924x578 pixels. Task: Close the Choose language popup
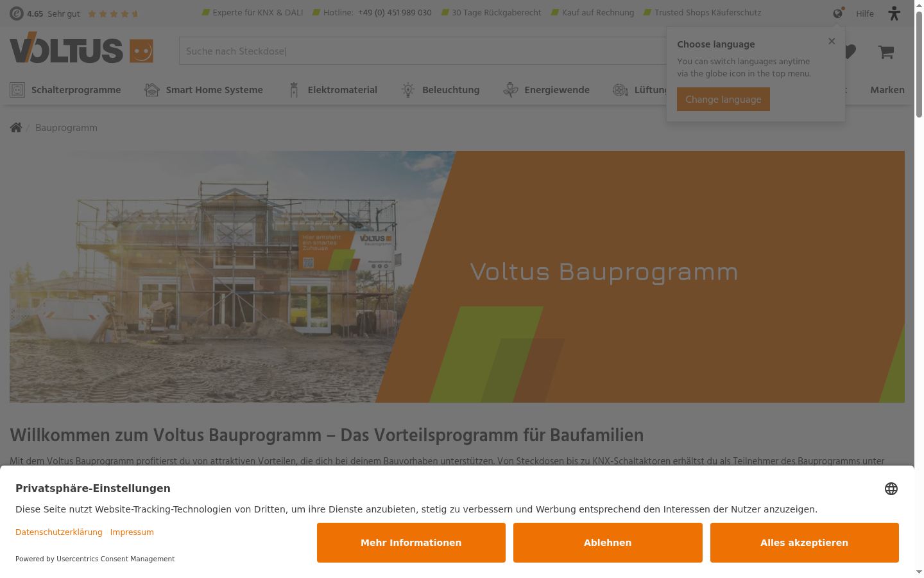pyautogui.click(x=832, y=41)
